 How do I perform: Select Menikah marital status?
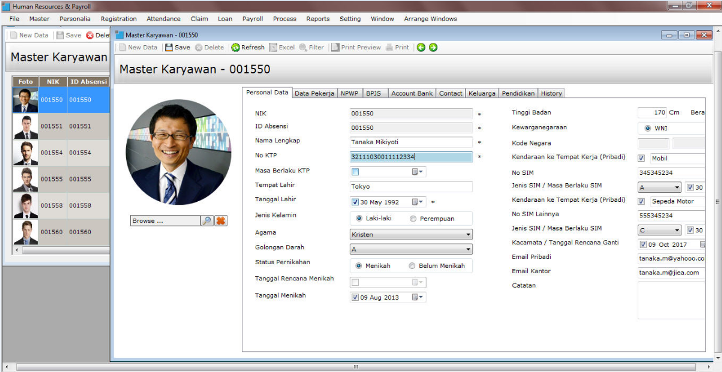(x=359, y=266)
